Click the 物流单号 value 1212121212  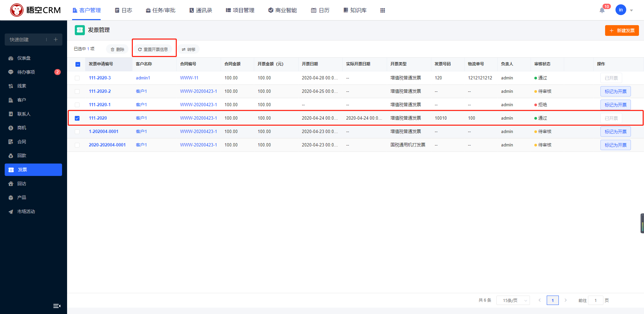(480, 78)
